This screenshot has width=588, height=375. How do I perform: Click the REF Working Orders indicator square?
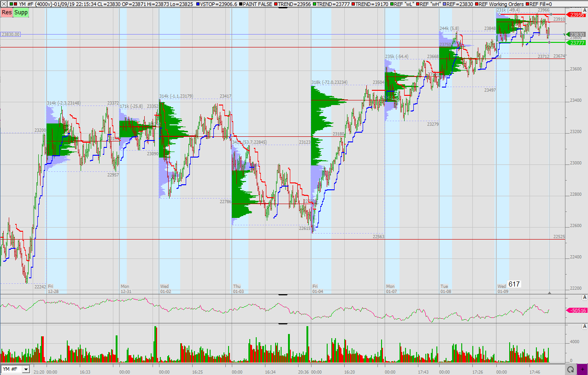coord(477,4)
